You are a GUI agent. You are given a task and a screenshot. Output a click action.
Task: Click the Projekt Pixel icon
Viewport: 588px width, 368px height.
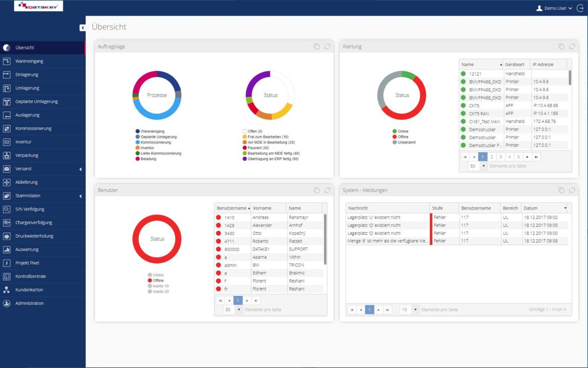click(x=7, y=263)
